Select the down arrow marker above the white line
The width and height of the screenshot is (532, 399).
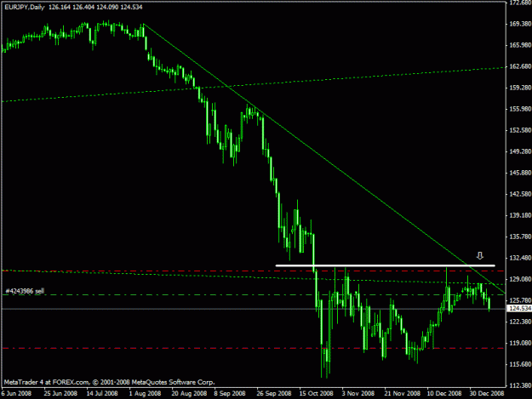(480, 255)
